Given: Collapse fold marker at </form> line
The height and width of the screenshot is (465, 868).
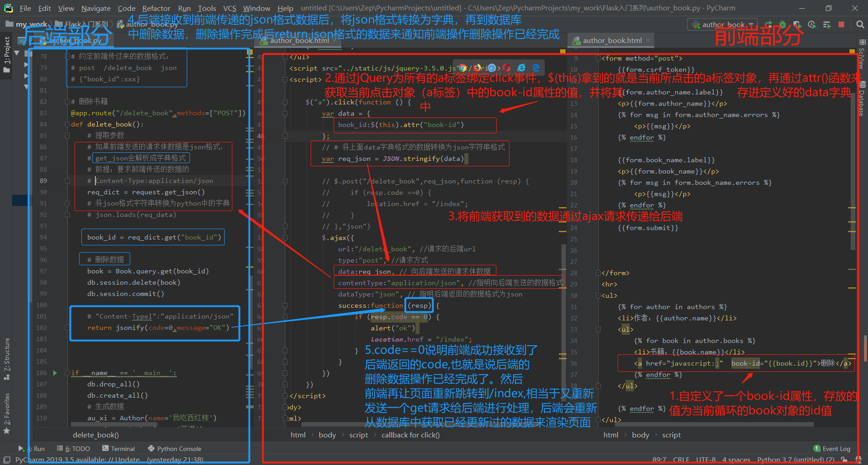Looking at the screenshot, I should [598, 273].
